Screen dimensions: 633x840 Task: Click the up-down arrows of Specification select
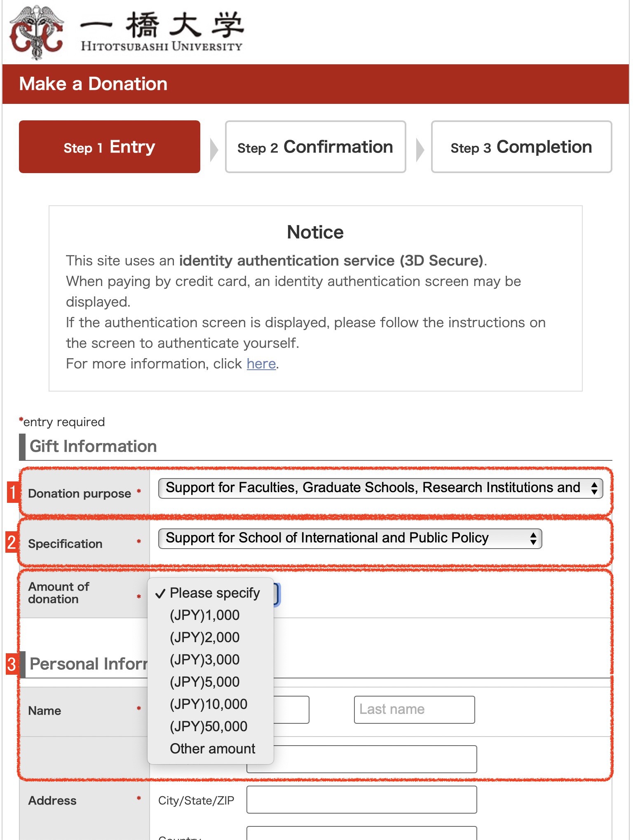click(x=533, y=539)
